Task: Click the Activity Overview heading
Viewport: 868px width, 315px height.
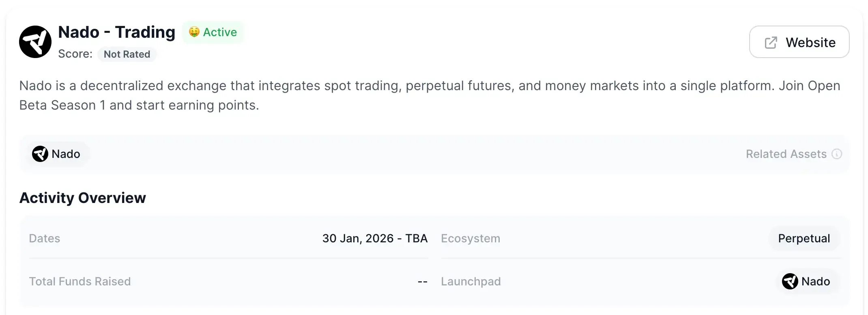Action: [83, 198]
